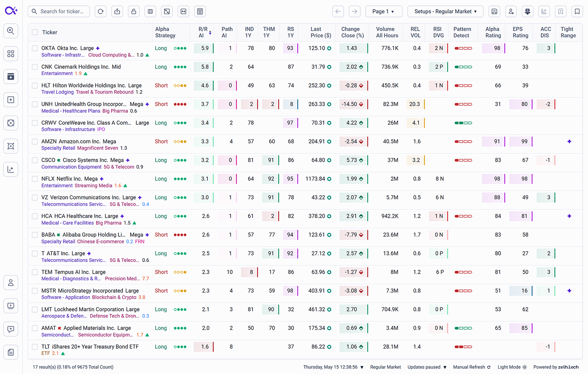Click the alpha logo at top left
588x374 pixels.
click(11, 11)
